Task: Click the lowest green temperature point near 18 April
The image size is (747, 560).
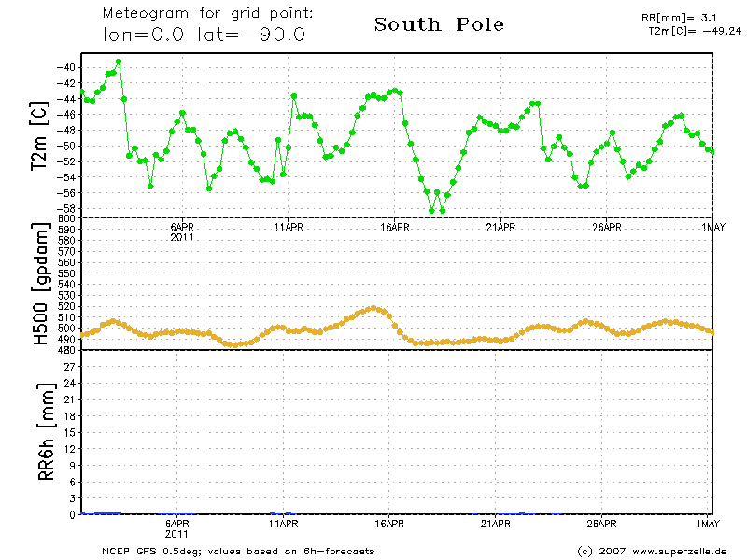Action: point(432,211)
